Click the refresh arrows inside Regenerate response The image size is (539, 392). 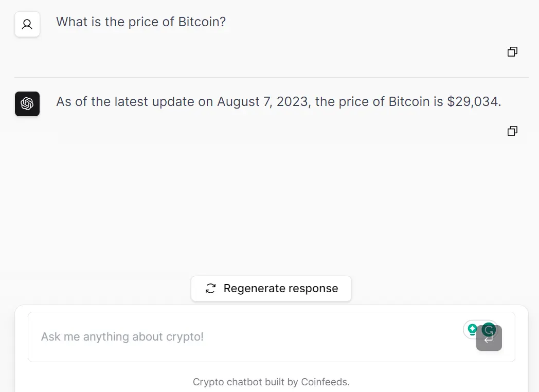(x=210, y=289)
